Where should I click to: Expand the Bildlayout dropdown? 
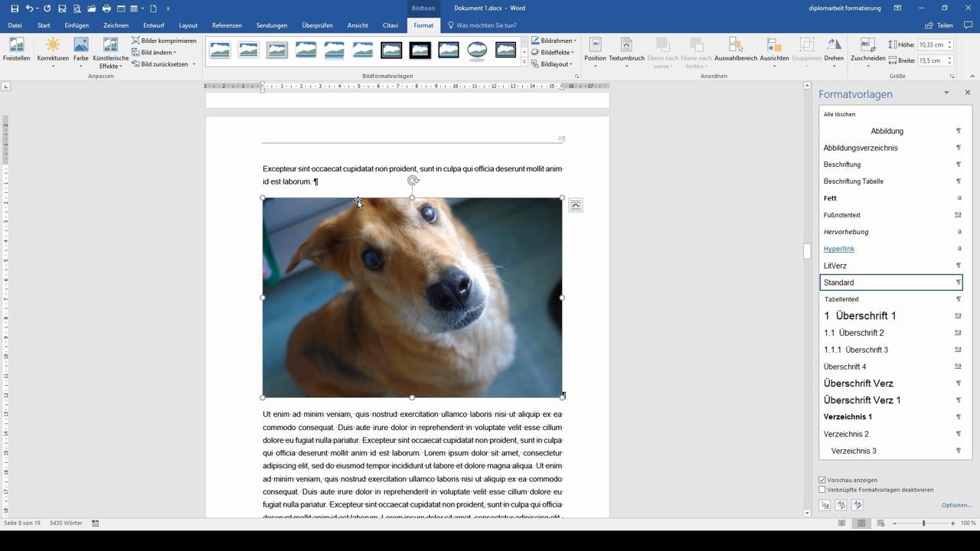pyautogui.click(x=552, y=64)
